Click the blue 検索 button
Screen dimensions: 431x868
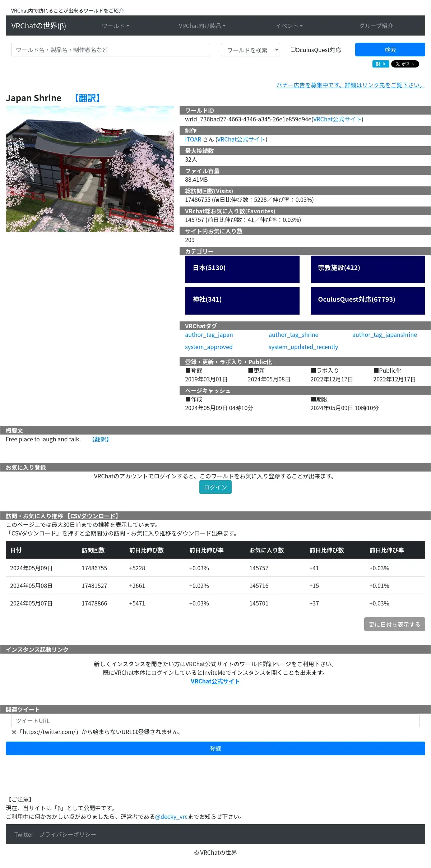click(390, 50)
